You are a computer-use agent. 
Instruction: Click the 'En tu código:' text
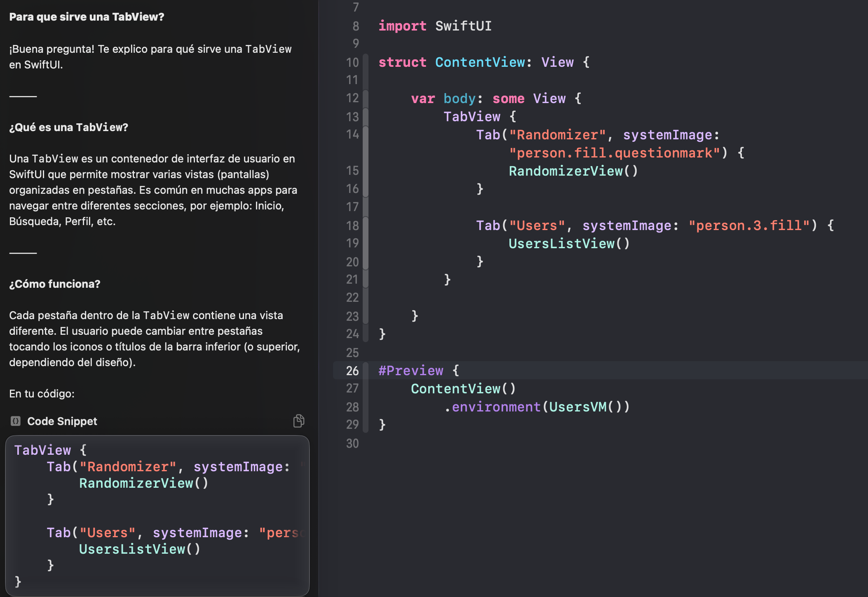(42, 394)
